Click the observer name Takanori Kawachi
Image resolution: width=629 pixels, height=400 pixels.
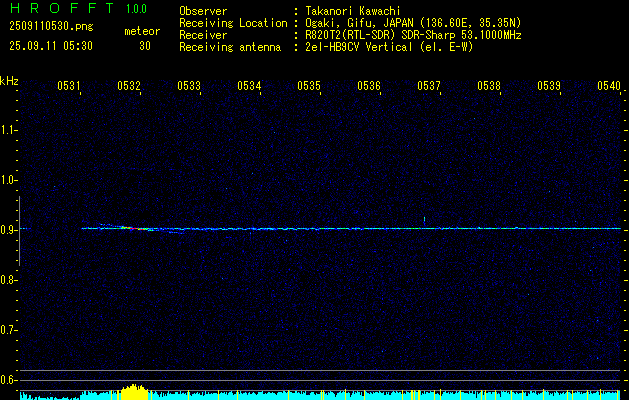(x=353, y=11)
